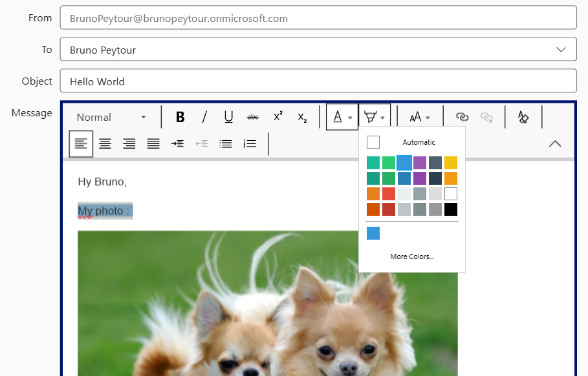Insert a bulleted list

pos(226,143)
